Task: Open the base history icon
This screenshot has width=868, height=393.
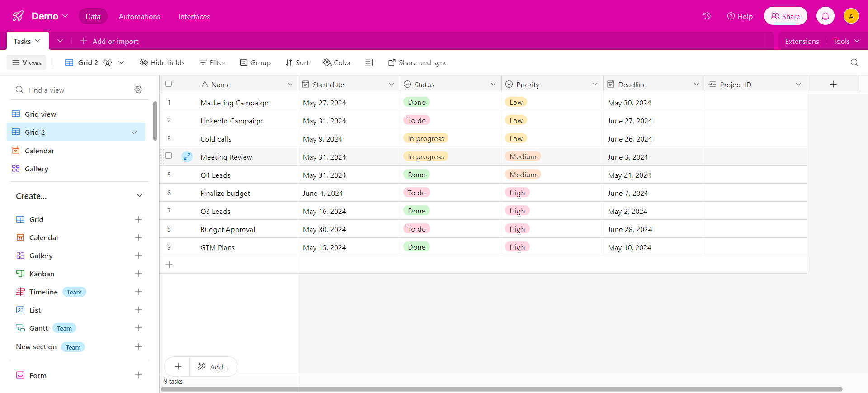Action: click(x=707, y=16)
